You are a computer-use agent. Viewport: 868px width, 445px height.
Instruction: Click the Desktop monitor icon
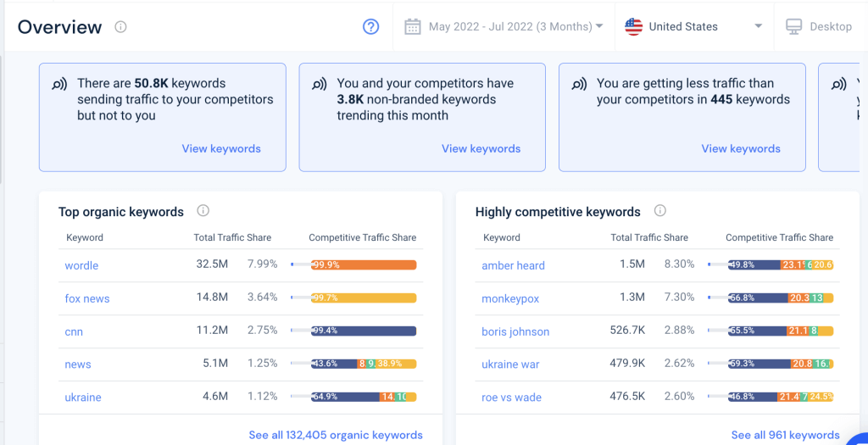point(793,26)
